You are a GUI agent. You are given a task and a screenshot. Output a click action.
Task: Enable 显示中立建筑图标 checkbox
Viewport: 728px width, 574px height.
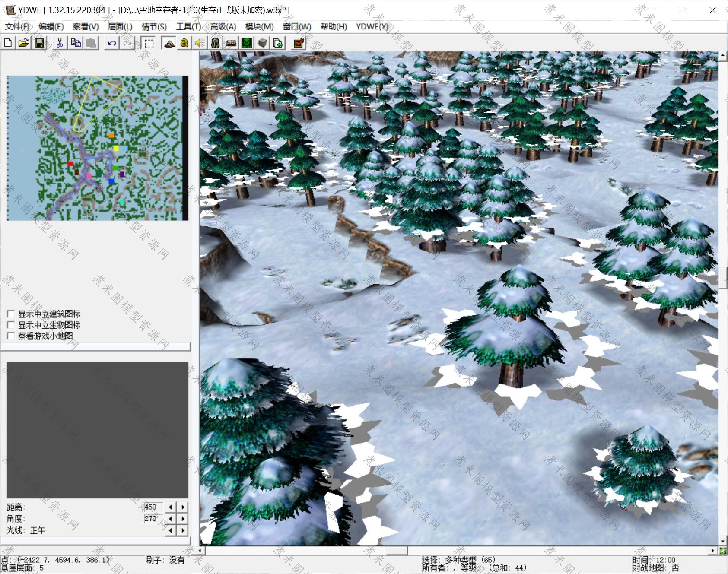click(x=11, y=314)
